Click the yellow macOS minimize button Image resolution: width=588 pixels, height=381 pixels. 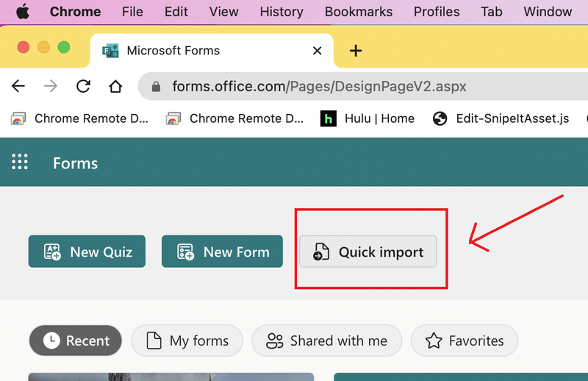click(43, 47)
